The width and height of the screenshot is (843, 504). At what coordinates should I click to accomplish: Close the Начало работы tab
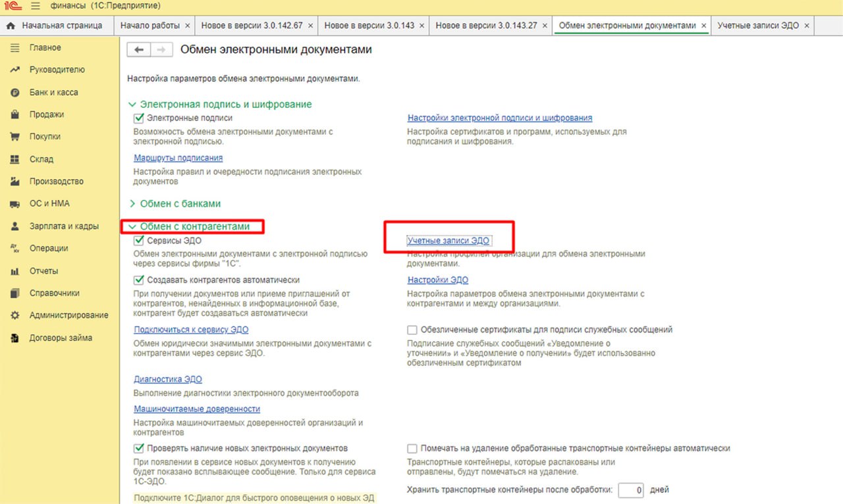coord(188,26)
